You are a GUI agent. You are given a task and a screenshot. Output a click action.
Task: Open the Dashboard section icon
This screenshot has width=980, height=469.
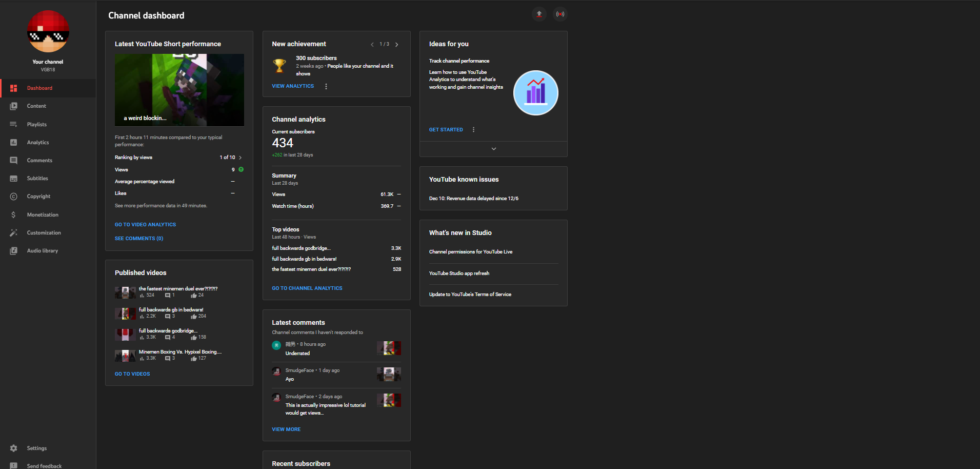tap(14, 88)
